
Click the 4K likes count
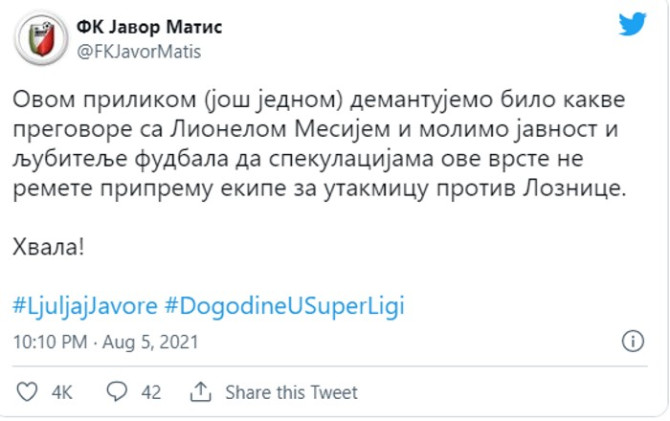62,393
